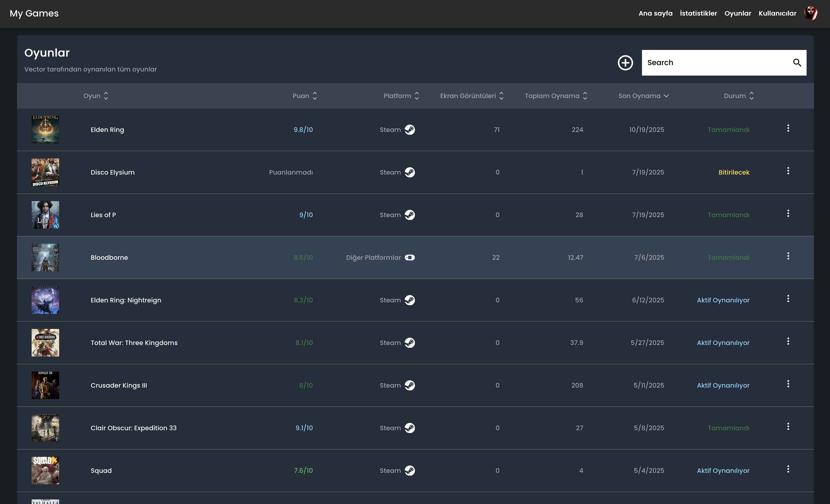Screen dimensions: 830x504
Task: Go to Ana sayfa in the navigation
Action: click(x=656, y=14)
